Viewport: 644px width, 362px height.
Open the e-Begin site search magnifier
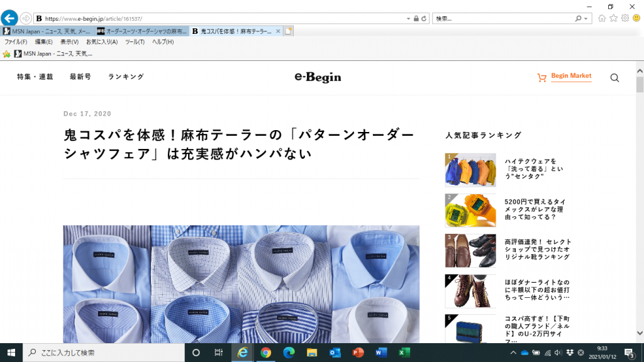(x=614, y=77)
